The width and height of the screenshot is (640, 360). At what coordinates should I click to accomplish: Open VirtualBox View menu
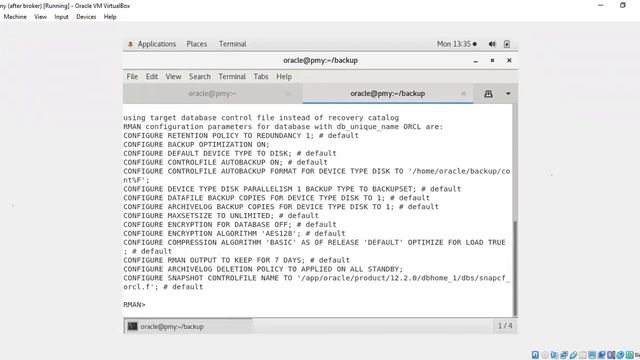[40, 17]
